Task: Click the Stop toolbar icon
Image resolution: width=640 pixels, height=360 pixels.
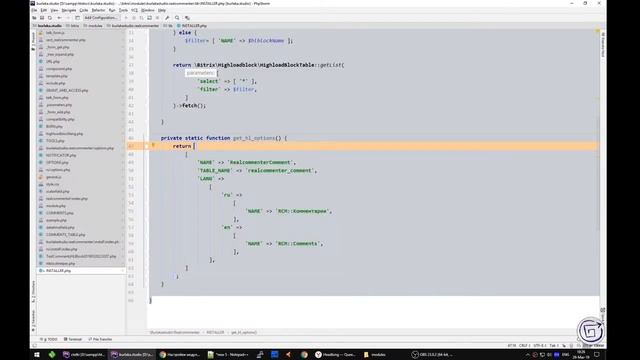Action: point(157,18)
